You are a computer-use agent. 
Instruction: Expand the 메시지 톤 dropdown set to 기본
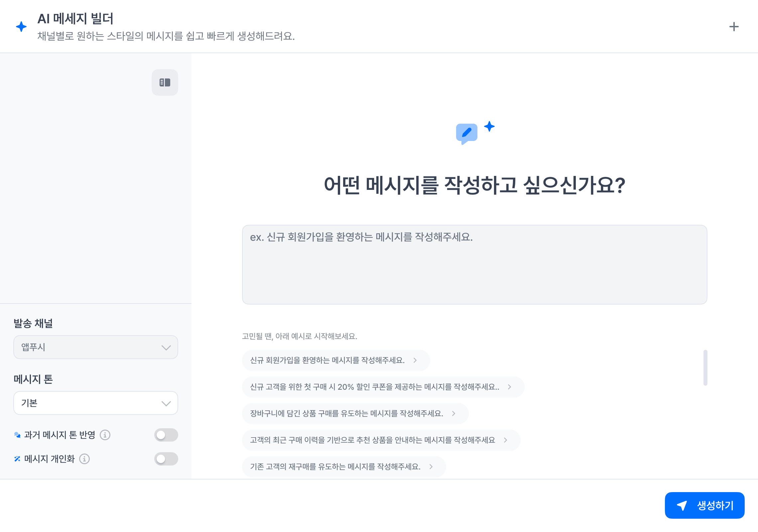(x=96, y=403)
